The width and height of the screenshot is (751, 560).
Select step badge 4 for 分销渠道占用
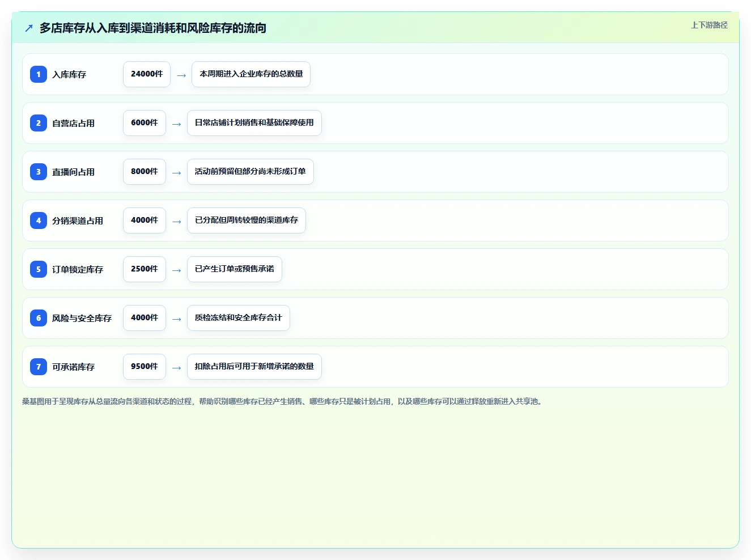[39, 220]
